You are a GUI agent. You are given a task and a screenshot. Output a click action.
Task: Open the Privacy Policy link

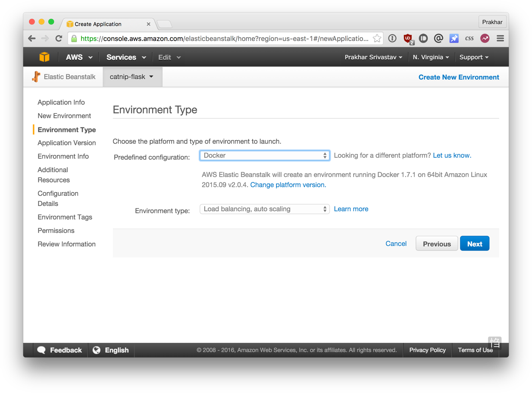[x=427, y=350]
